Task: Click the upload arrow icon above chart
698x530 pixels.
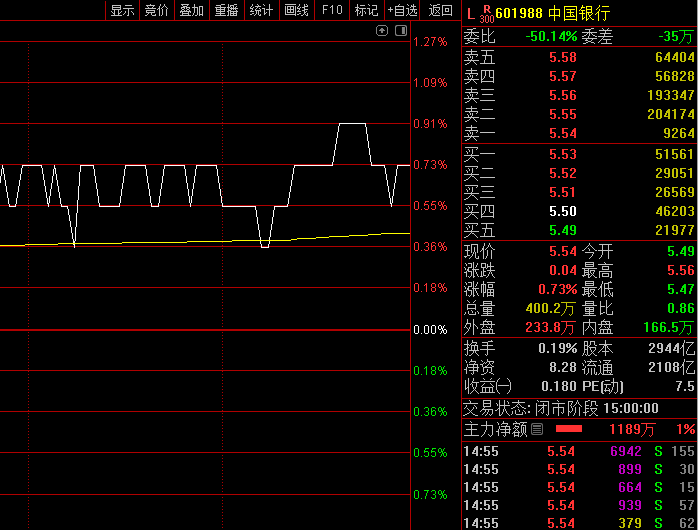Action: [382, 31]
